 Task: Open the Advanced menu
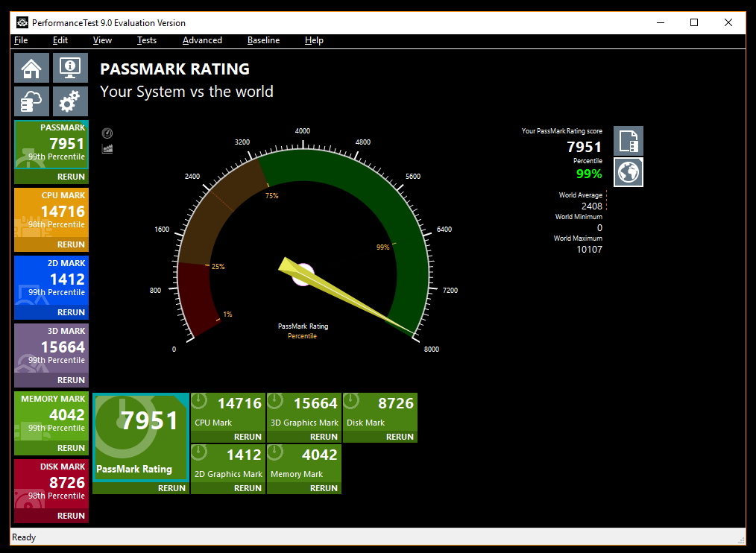tap(202, 40)
